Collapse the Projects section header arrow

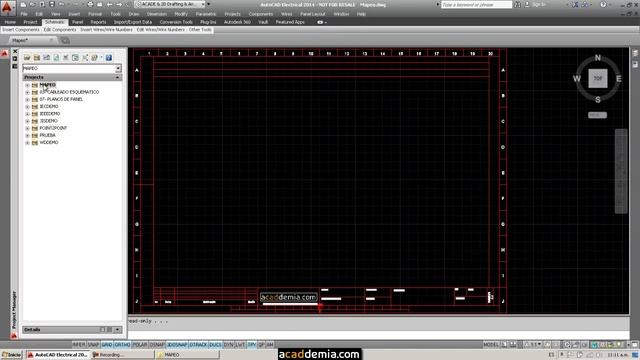(x=118, y=77)
